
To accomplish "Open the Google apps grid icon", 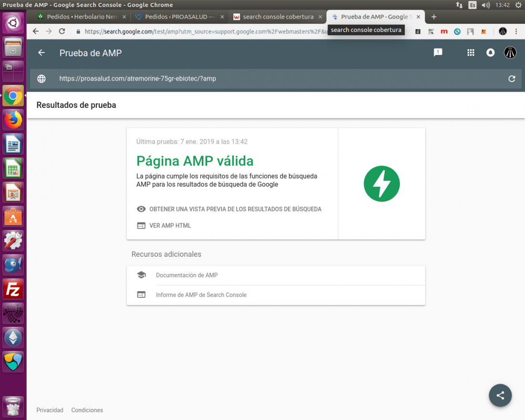I will pos(471,52).
